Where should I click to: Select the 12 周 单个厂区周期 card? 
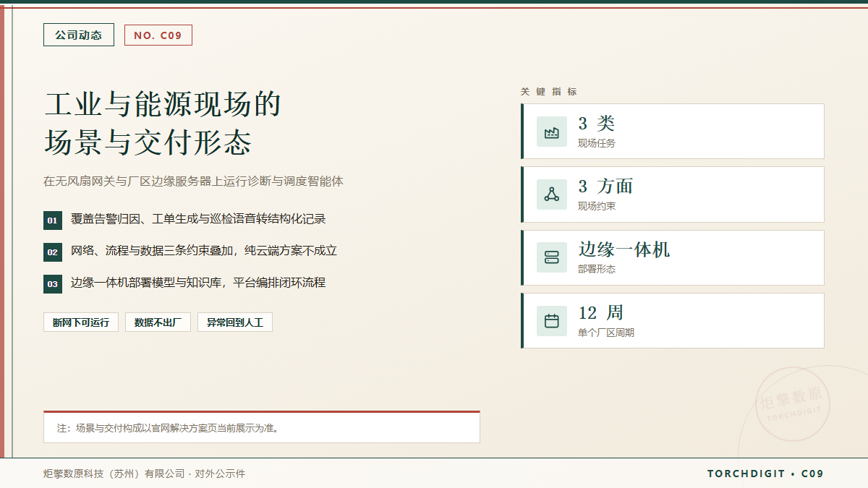point(673,321)
